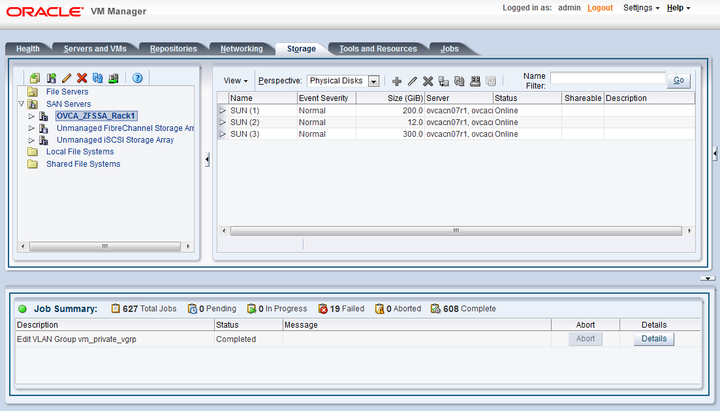Collapse the job summary pane arrow

point(708,278)
